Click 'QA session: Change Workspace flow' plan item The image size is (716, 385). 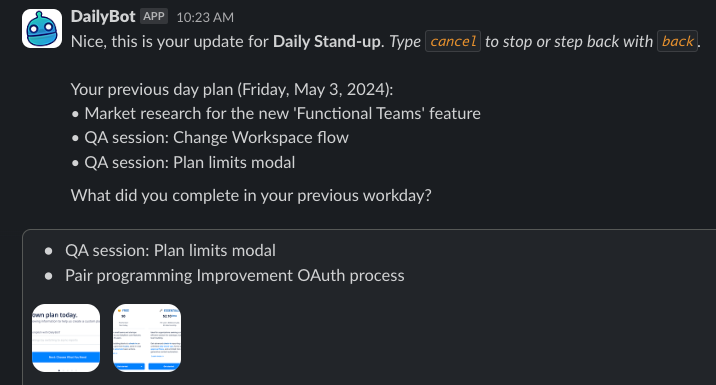tap(216, 137)
